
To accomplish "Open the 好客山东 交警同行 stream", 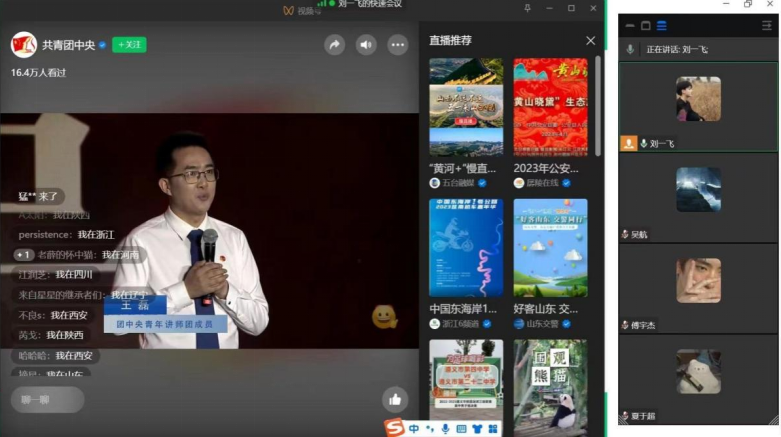I will (x=550, y=248).
